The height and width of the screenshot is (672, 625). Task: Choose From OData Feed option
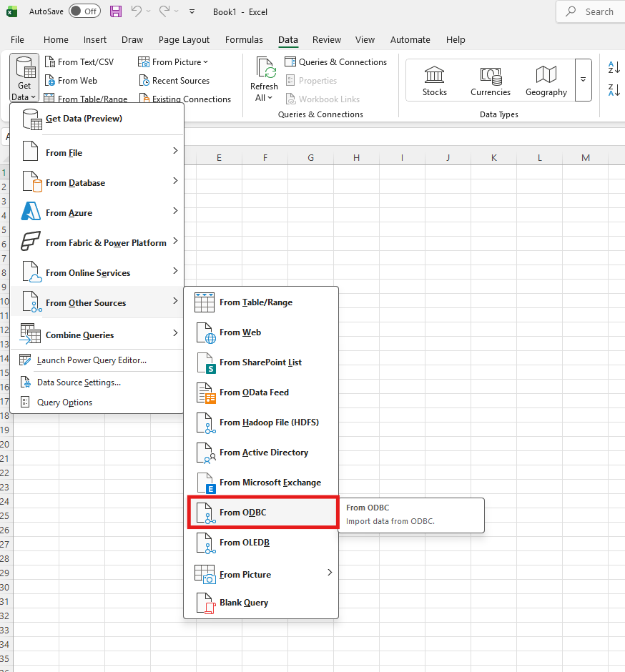(x=262, y=392)
